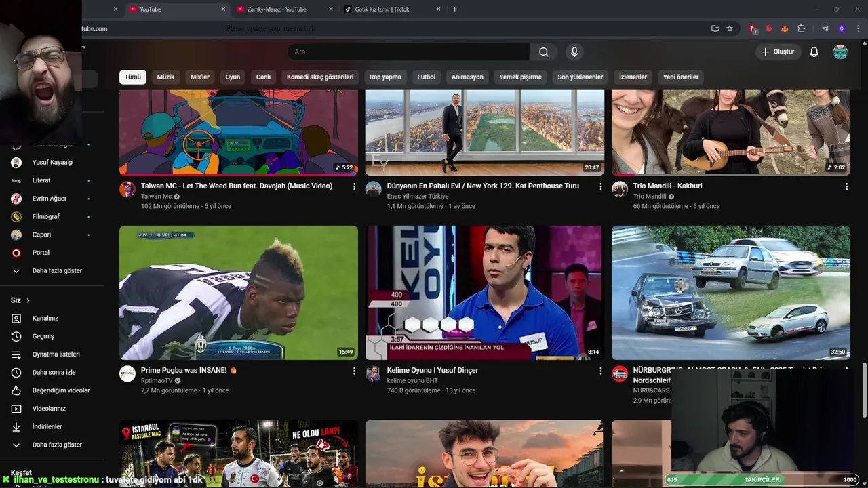Open Enes Yılmazer Türkiye channel name

point(418,196)
